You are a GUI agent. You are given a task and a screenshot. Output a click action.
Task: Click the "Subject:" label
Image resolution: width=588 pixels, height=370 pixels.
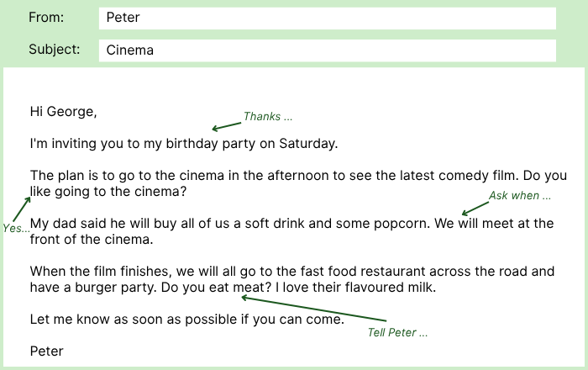55,50
